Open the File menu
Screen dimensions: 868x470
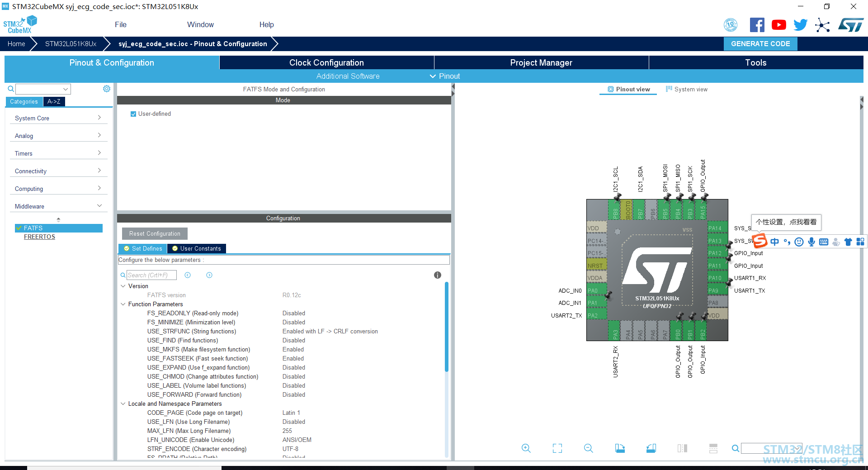click(x=120, y=25)
